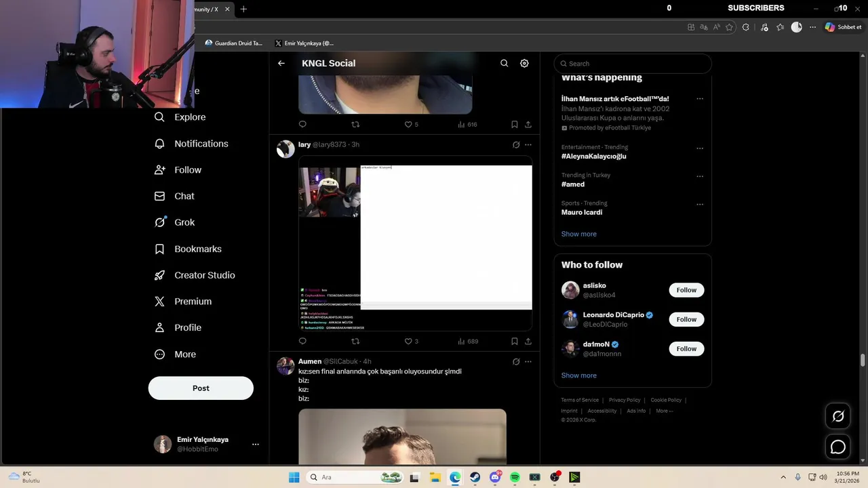
Task: Follow Leonardo DiCaprio
Action: (x=686, y=319)
